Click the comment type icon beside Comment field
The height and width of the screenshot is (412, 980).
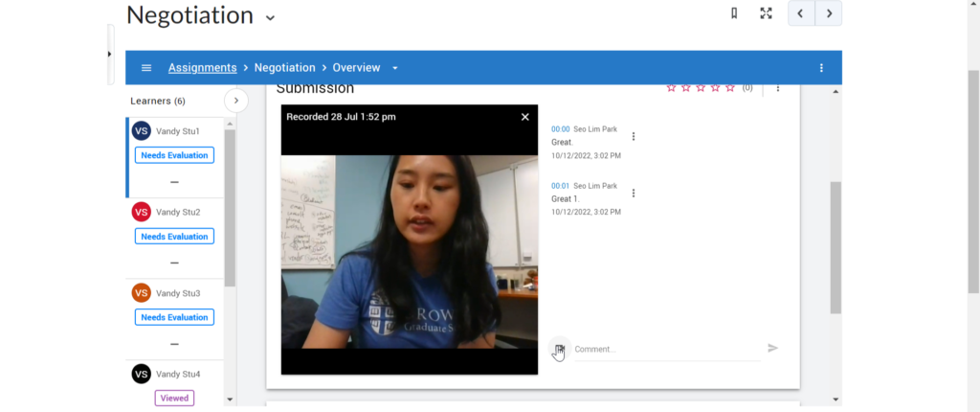[x=559, y=349]
